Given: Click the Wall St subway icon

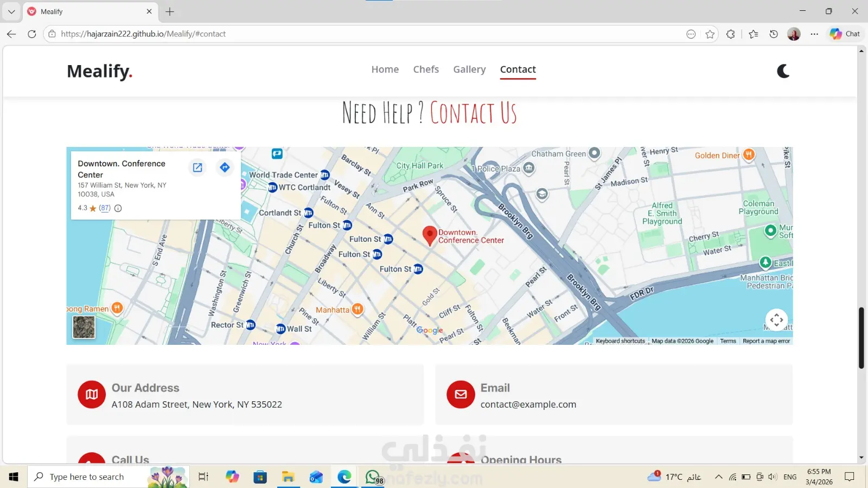Looking at the screenshot, I should pyautogui.click(x=280, y=329).
